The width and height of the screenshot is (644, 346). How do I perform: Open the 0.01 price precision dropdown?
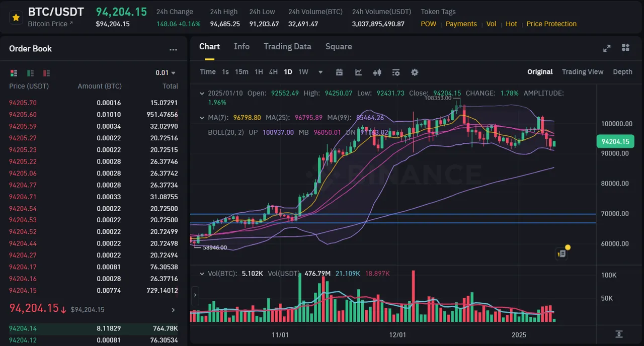point(166,73)
